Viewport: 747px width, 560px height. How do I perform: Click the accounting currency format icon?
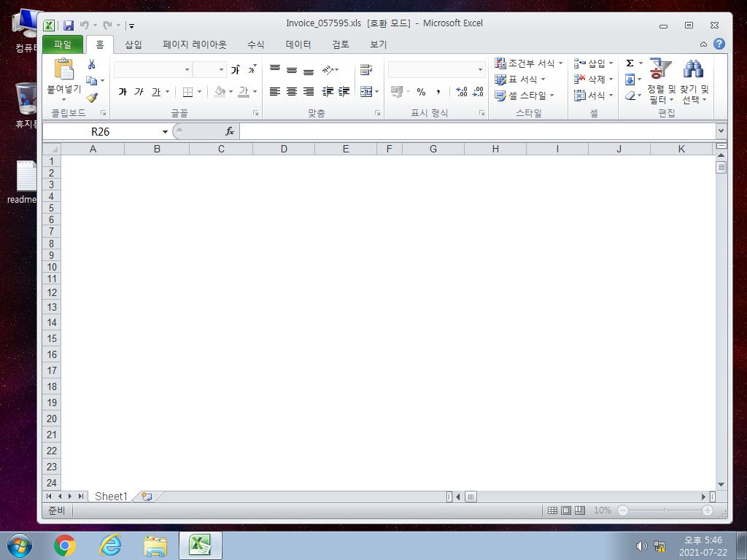tap(396, 91)
